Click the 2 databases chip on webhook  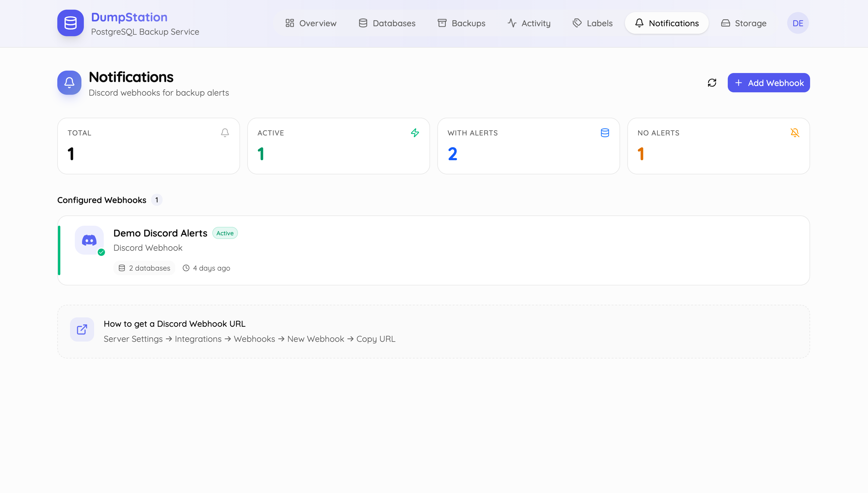[x=144, y=268]
